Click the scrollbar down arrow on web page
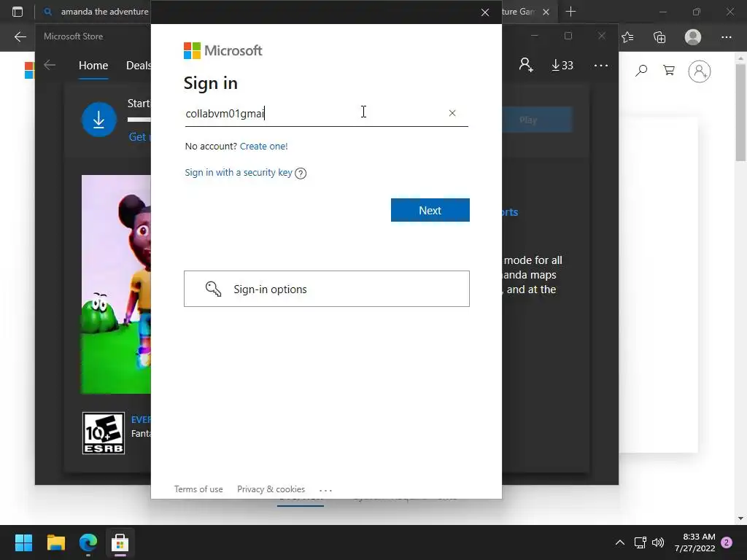The height and width of the screenshot is (560, 747). pyautogui.click(x=740, y=518)
